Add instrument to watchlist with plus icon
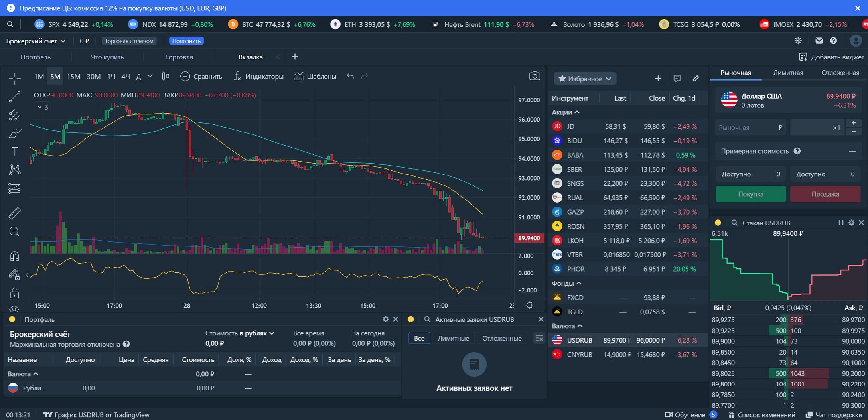The image size is (868, 420). click(658, 79)
